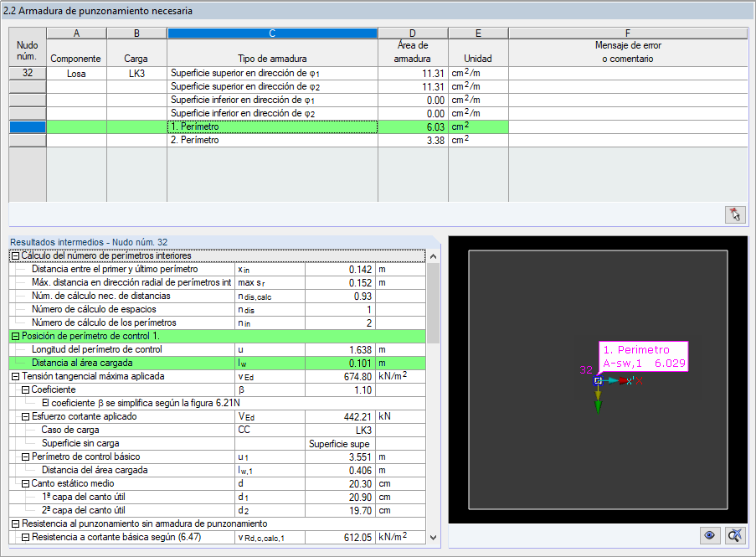Collapse Cálculo del número de perímetros interiores
The image size is (756, 557).
(15, 256)
